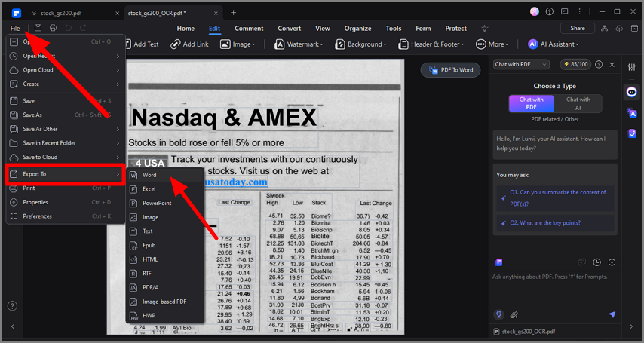The image size is (644, 343).
Task: Click the send arrow in chat panel
Action: (612, 314)
